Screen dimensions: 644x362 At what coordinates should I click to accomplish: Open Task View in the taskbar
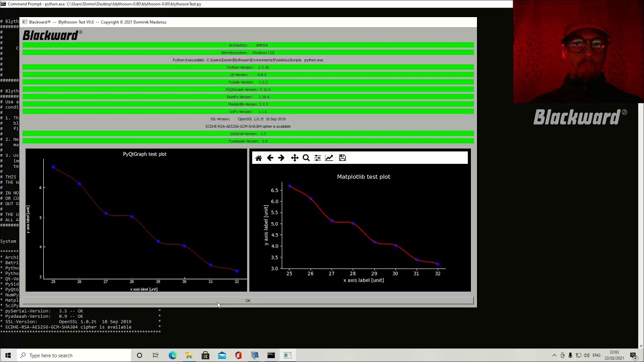tap(155, 355)
